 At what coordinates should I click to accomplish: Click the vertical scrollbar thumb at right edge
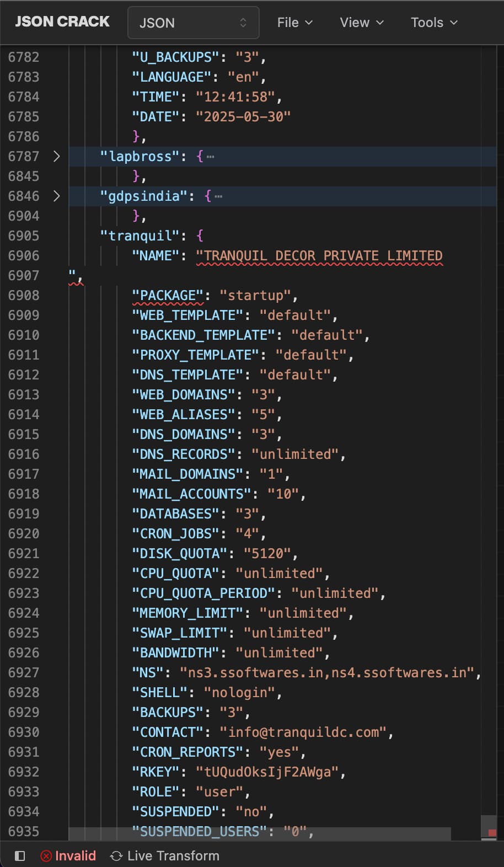coord(489,827)
